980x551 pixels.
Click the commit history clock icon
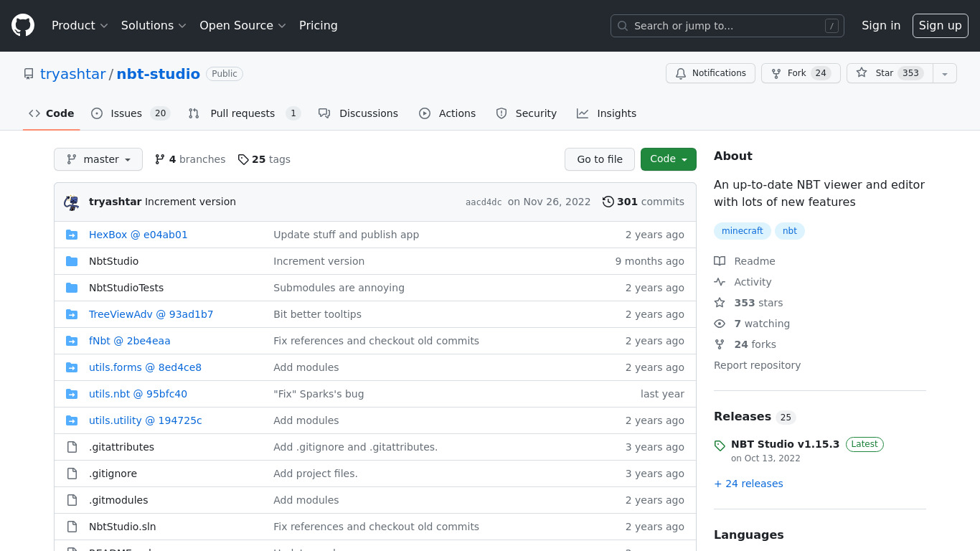608,202
